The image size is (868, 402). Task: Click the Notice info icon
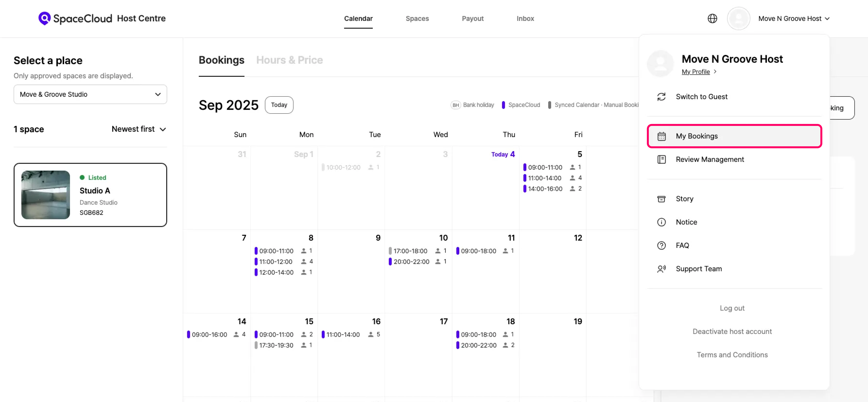pos(661,222)
